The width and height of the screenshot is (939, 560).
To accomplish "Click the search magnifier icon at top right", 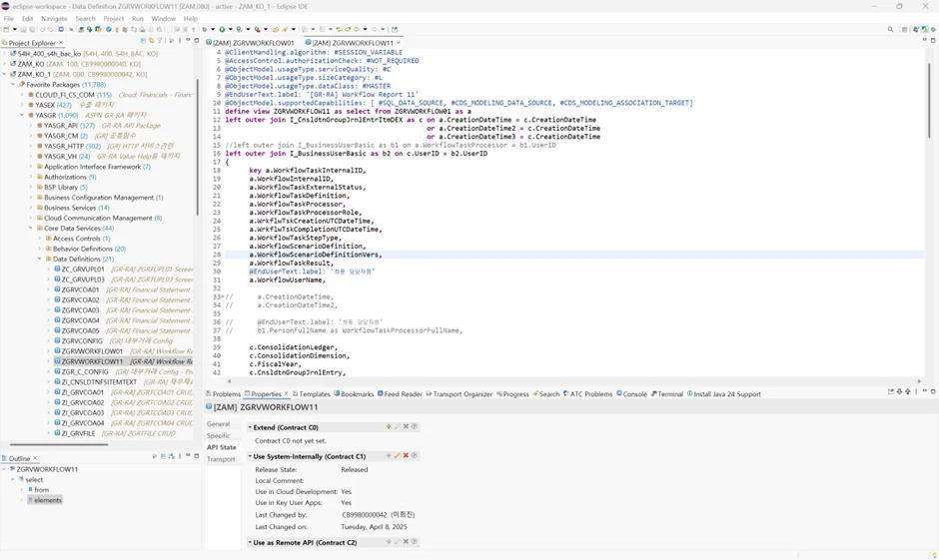I will tap(890, 30).
